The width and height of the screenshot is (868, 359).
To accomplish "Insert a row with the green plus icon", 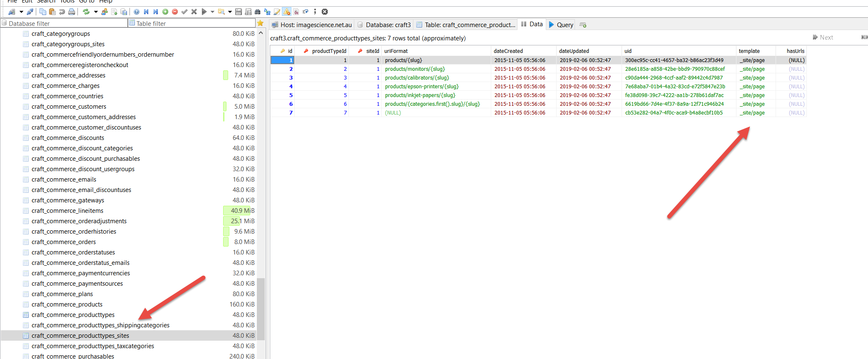I will pos(165,12).
